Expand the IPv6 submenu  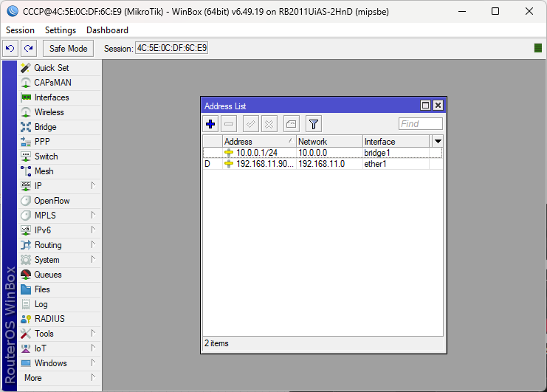(59, 230)
